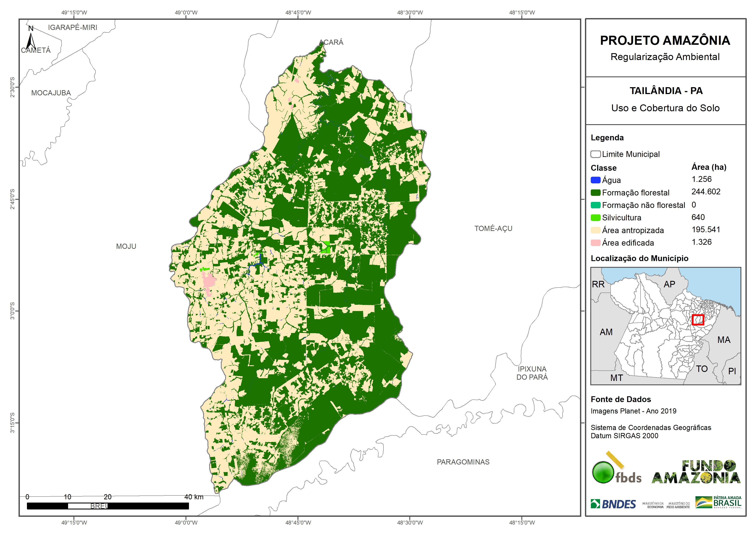Click the Formação florestal dark green swatch
Screen dimensions: 756x534
pos(595,192)
